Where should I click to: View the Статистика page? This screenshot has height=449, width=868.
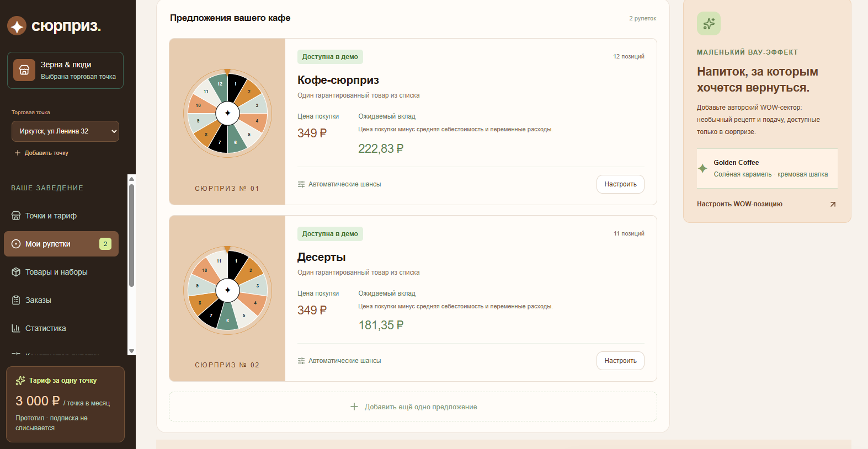pyautogui.click(x=61, y=328)
